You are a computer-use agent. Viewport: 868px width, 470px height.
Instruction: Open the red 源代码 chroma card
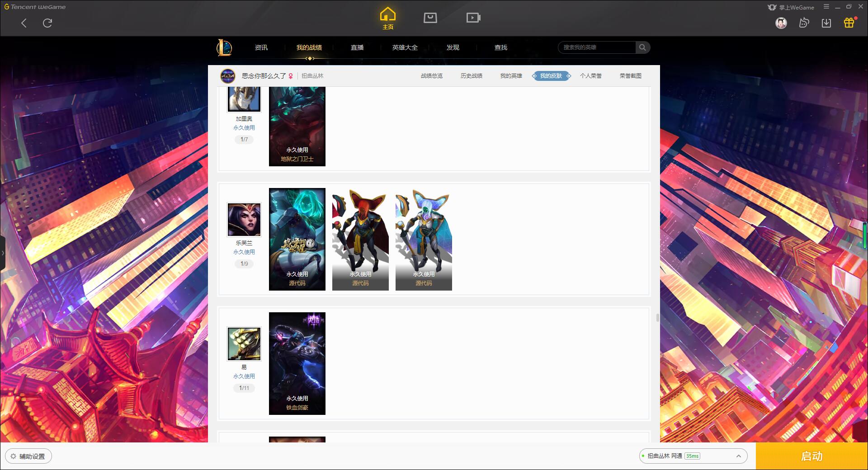pos(360,239)
